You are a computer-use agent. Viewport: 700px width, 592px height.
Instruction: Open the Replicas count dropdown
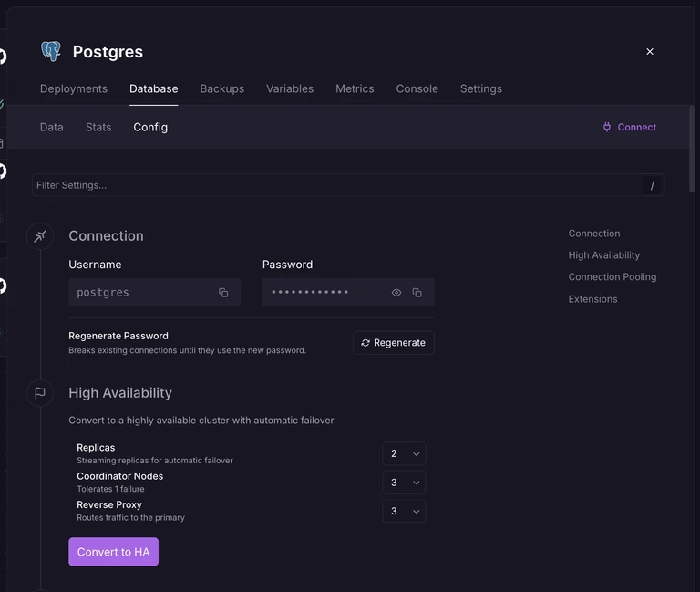(x=404, y=453)
